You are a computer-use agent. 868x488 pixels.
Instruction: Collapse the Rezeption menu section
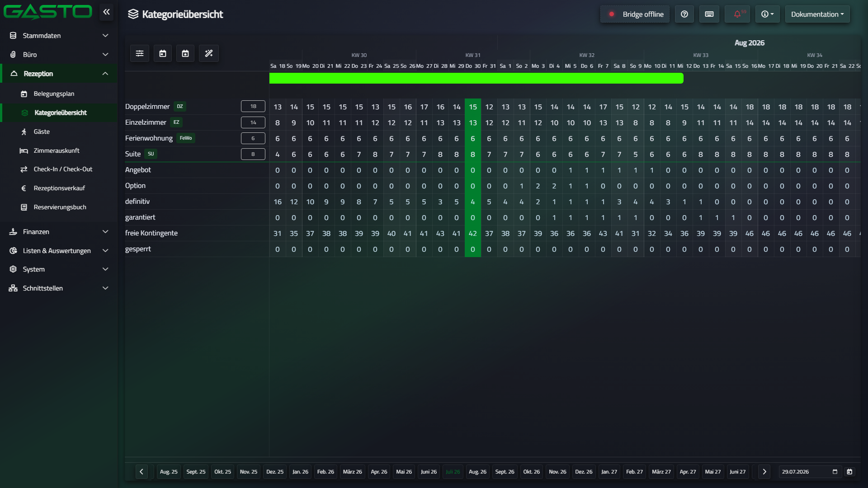[59, 74]
